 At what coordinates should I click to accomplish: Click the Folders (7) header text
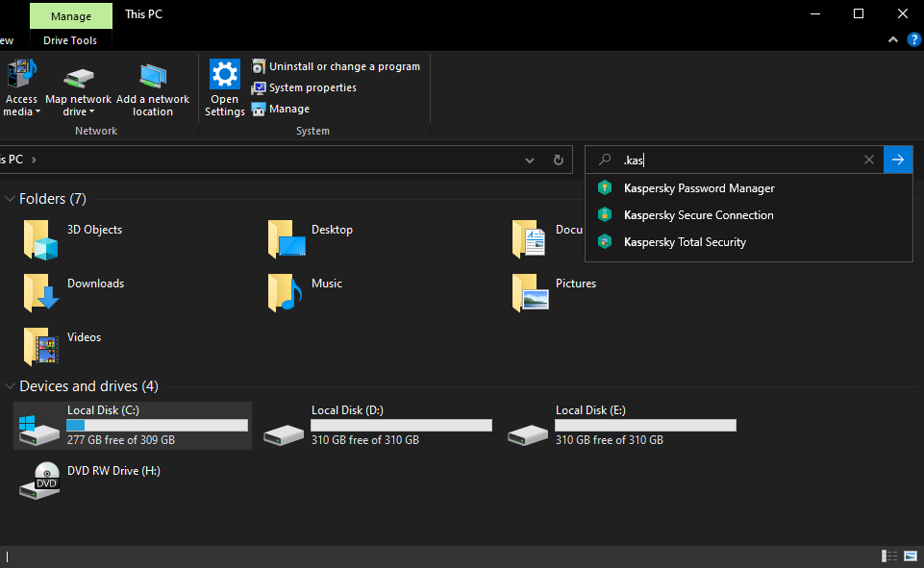point(53,199)
